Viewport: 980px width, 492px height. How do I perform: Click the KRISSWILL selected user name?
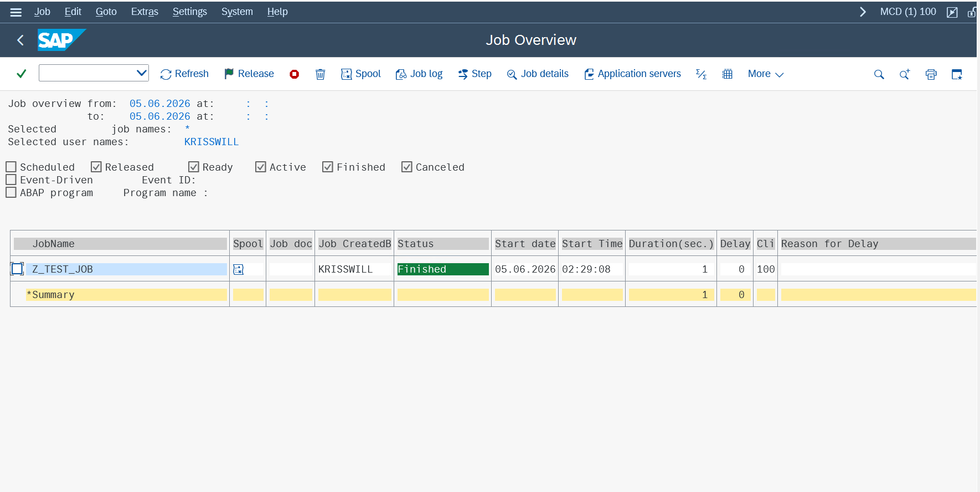coord(212,142)
